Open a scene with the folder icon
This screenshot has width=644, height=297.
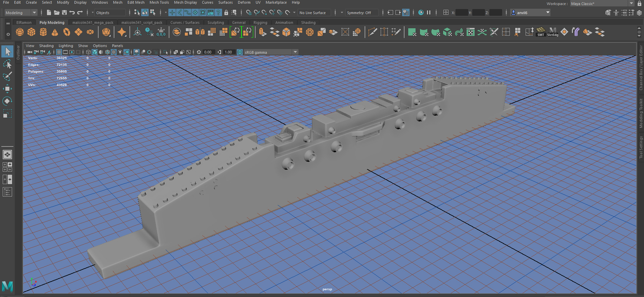click(x=57, y=12)
